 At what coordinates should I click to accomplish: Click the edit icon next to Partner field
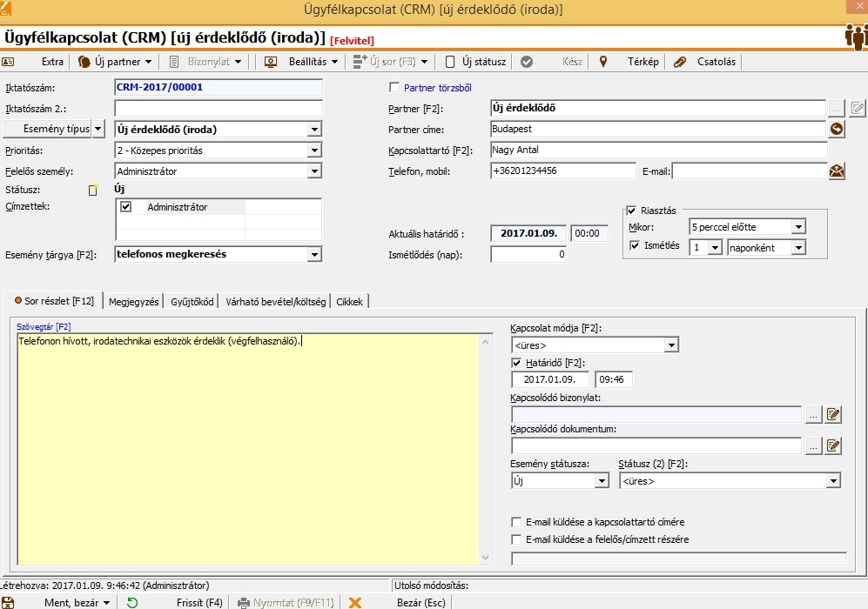point(858,109)
